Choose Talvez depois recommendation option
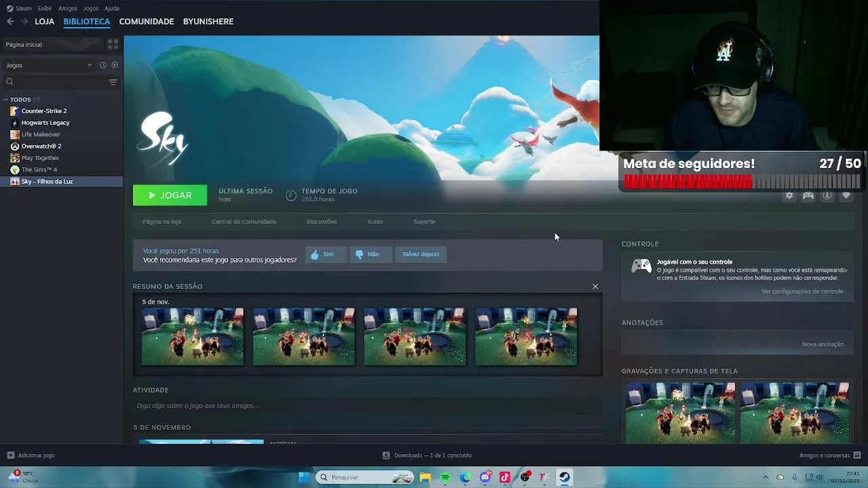Screen dimensions: 868x488 420,254
